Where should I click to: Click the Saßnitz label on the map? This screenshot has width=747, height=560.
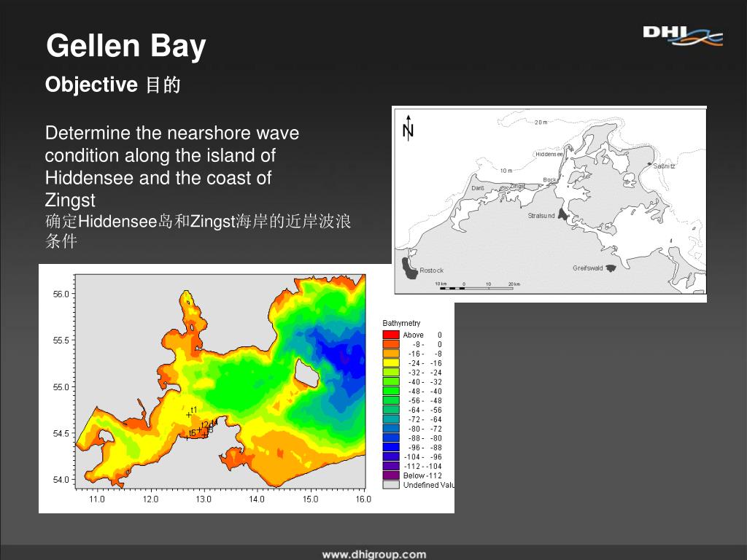tap(664, 166)
